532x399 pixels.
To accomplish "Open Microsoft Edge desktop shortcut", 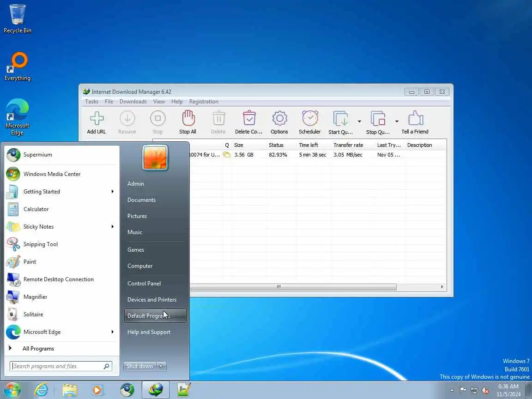I will click(x=17, y=117).
